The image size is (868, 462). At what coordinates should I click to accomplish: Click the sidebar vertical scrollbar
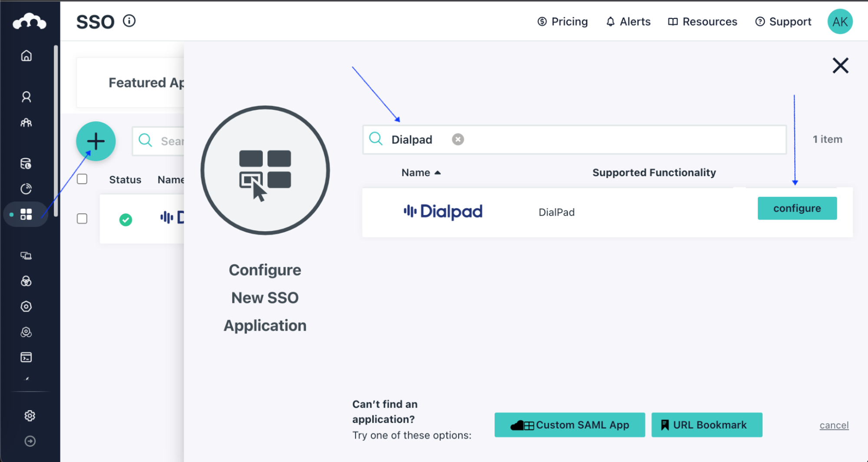pos(56,130)
